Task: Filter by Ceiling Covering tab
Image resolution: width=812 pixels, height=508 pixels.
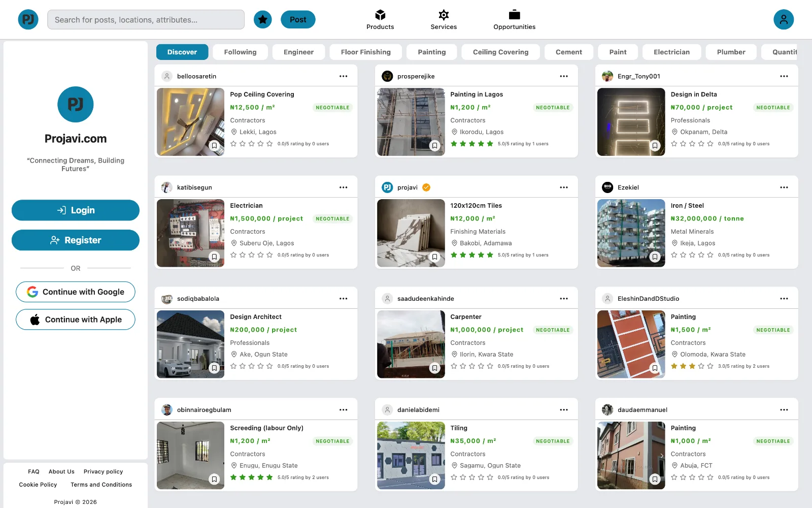Action: [500, 52]
